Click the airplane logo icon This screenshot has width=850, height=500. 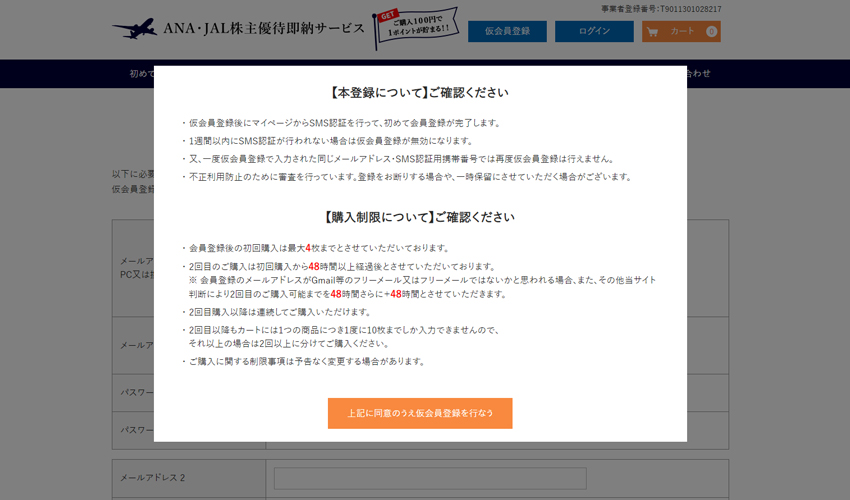pyautogui.click(x=134, y=28)
